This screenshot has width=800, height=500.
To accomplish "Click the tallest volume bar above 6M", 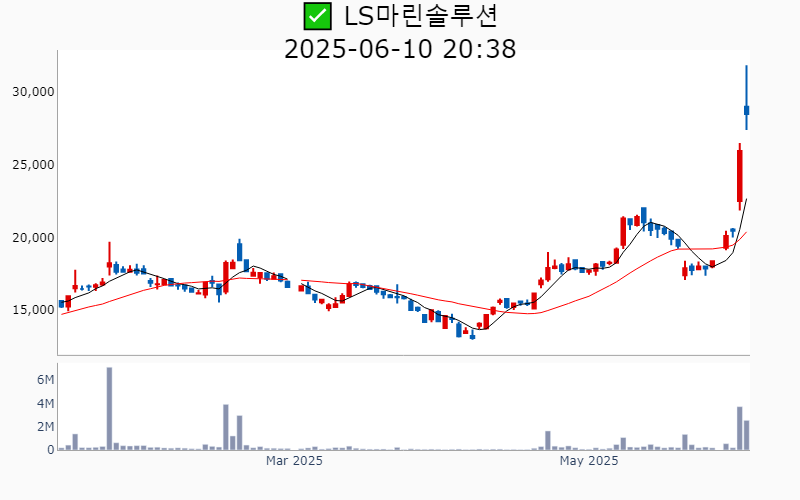I will tap(109, 409).
